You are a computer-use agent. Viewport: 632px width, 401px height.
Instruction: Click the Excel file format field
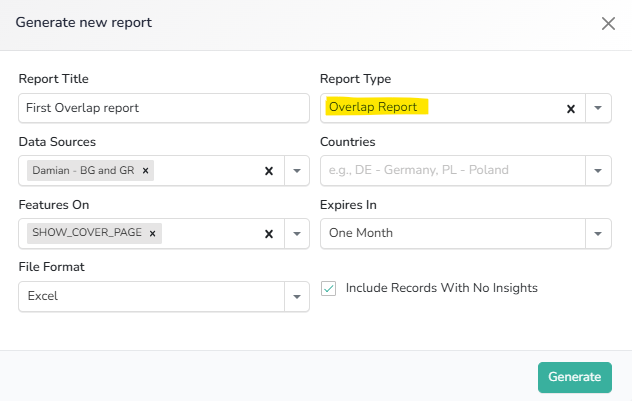tap(150, 296)
